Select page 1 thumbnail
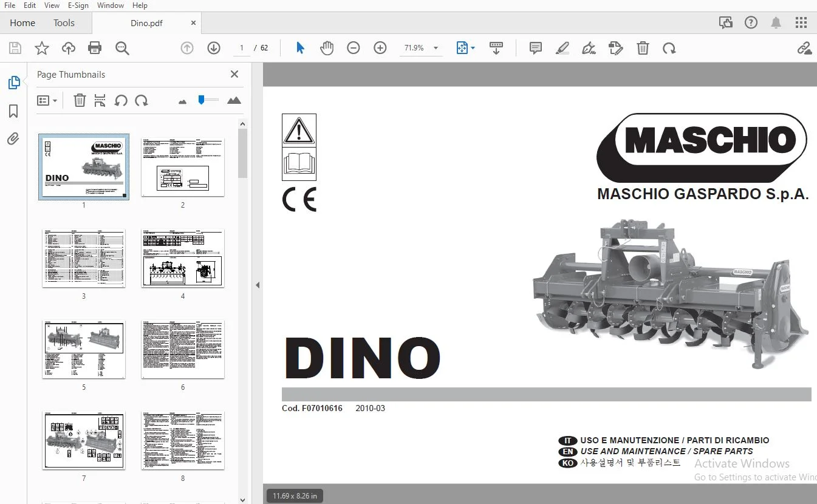Viewport: 817px width, 504px height. pyautogui.click(x=84, y=166)
